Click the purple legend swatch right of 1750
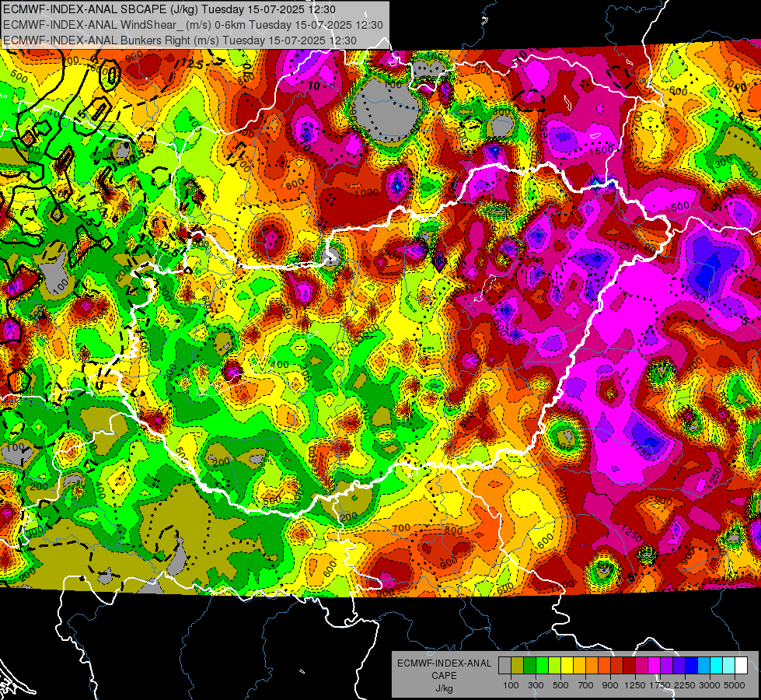This screenshot has height=700, width=761. [x=667, y=666]
